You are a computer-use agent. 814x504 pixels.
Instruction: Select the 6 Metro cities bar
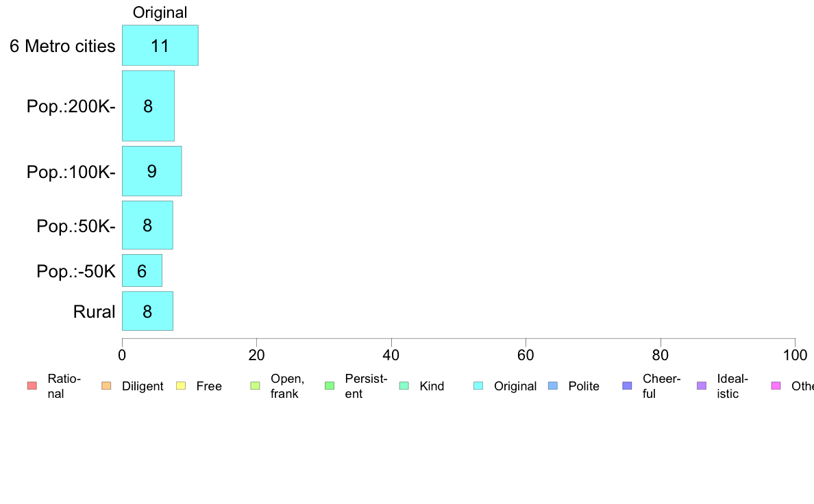tap(160, 46)
